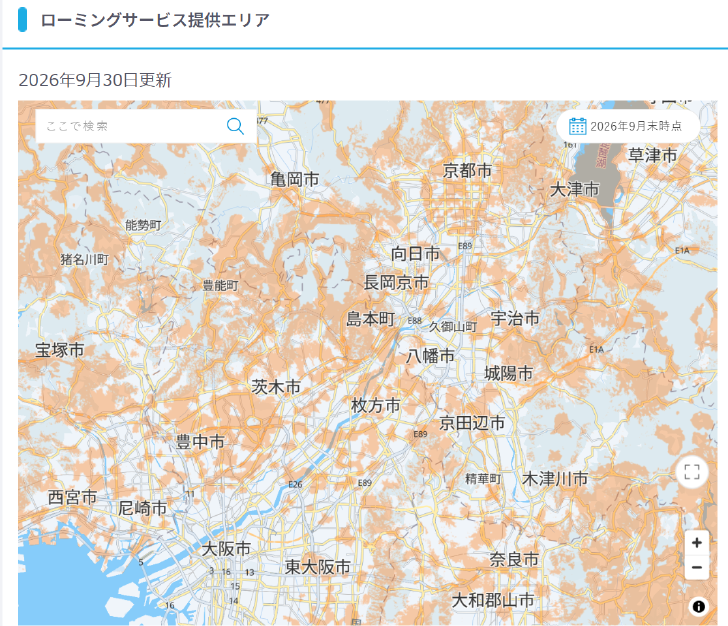The width and height of the screenshot is (728, 626).
Task: Toggle fullscreen map view
Action: click(692, 472)
